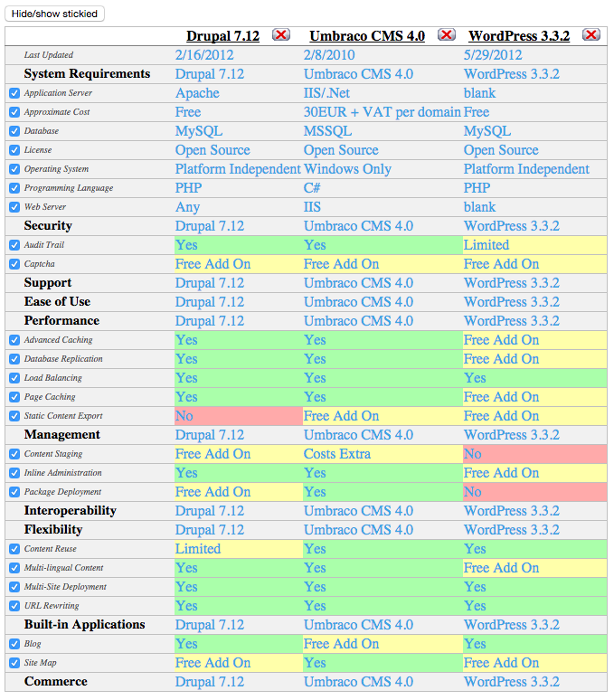Click the WordPress last updated date 5/29/2012
The height and width of the screenshot is (700, 614).
pyautogui.click(x=493, y=55)
